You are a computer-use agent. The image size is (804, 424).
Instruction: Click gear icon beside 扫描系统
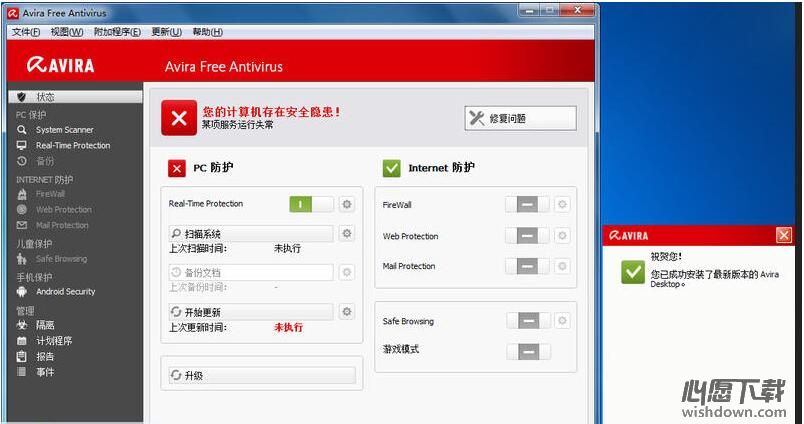coord(347,233)
